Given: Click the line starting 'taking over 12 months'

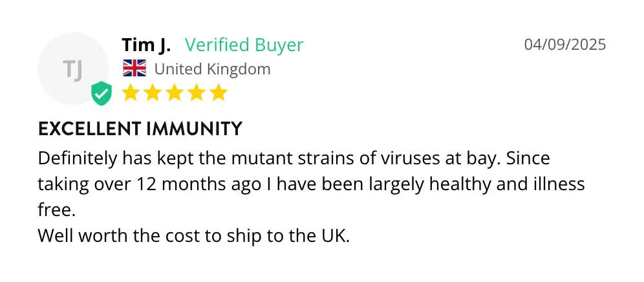Looking at the screenshot, I should (311, 184).
